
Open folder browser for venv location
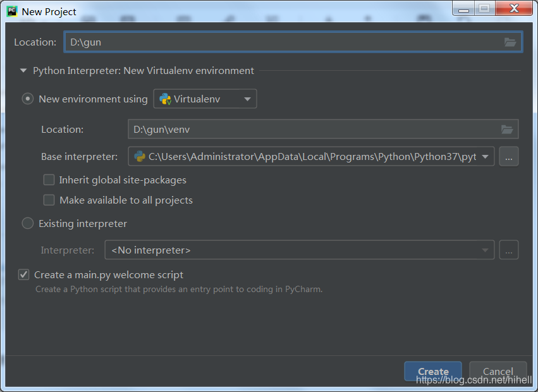[507, 130]
